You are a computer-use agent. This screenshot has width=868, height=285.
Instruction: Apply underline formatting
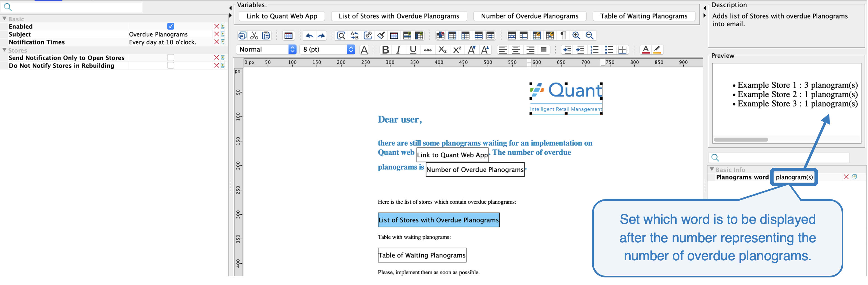click(x=413, y=50)
